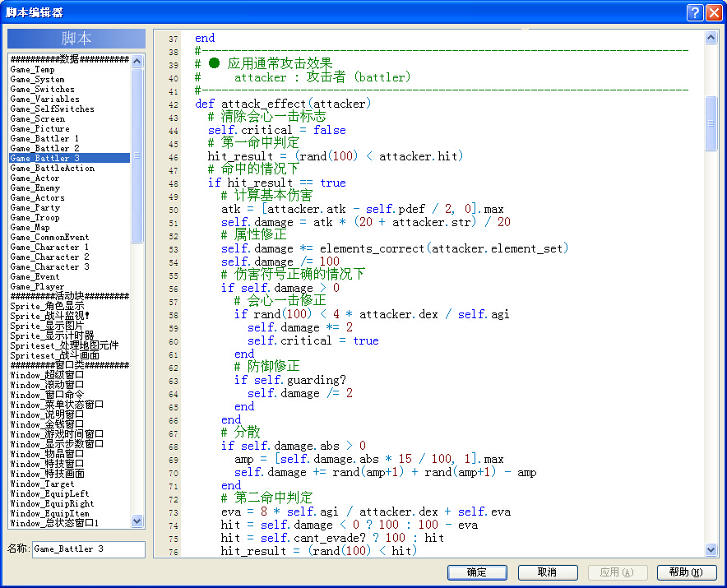Select Game_Battler 2 script
This screenshot has width=727, height=588.
click(x=70, y=148)
